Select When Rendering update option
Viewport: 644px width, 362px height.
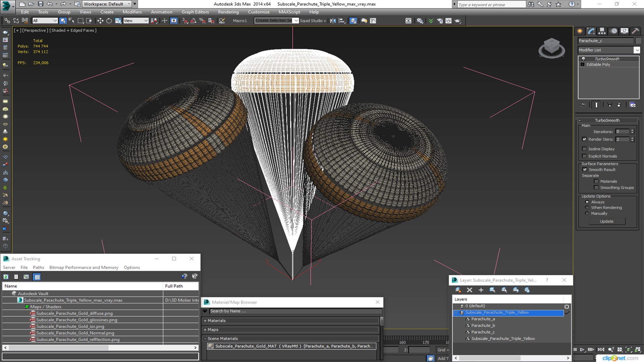pyautogui.click(x=587, y=207)
